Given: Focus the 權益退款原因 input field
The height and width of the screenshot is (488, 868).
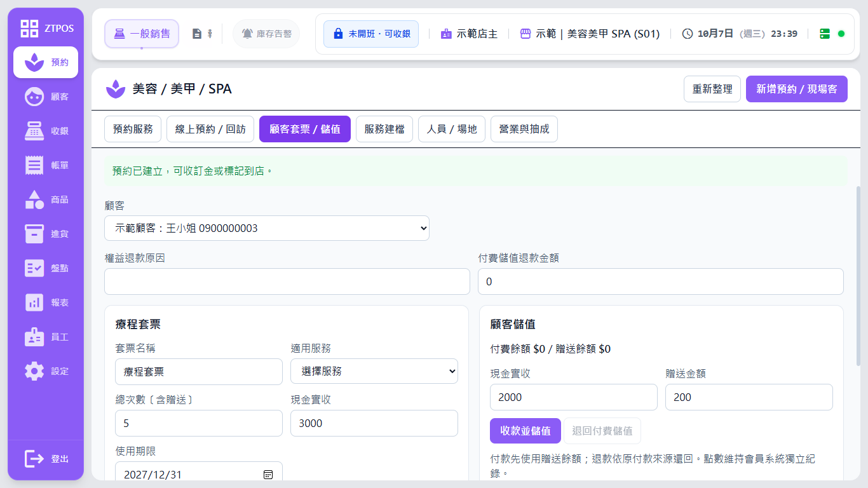Looking at the screenshot, I should [287, 281].
